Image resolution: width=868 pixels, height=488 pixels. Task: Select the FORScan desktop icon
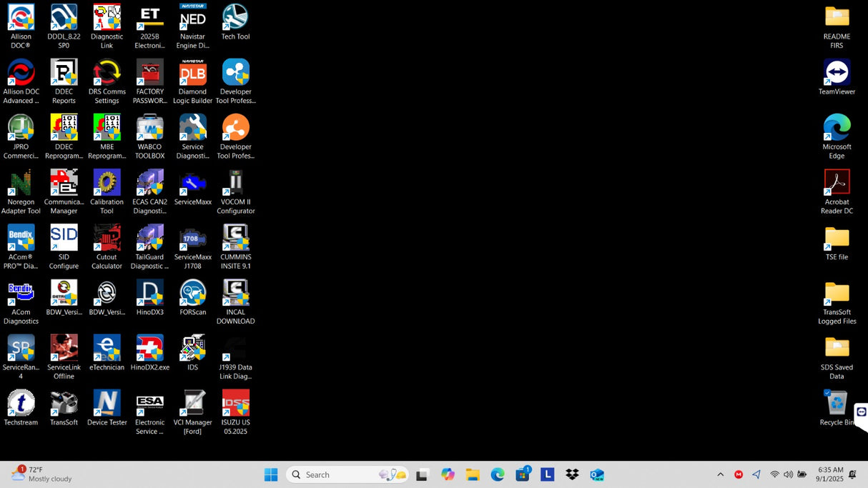click(192, 293)
